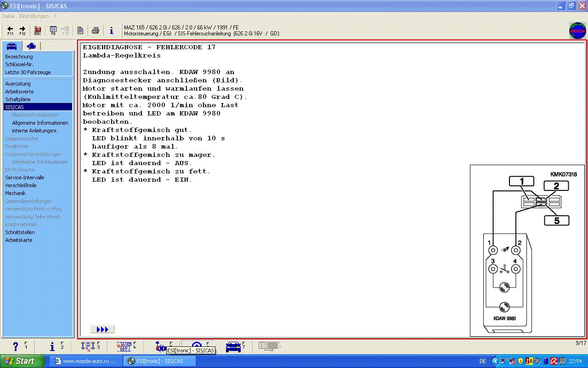
Task: Click the F9 list view icon
Action: 53,30
